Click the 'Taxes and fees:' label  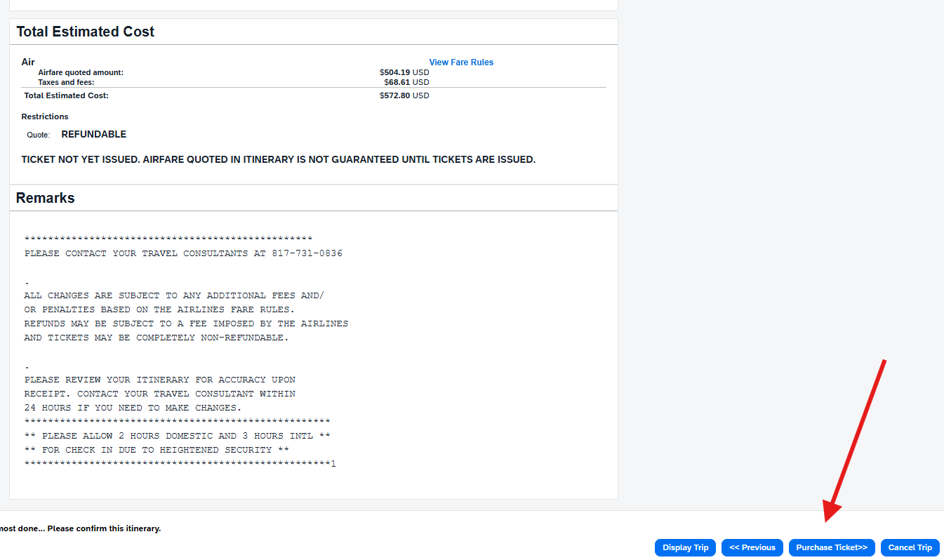tap(66, 82)
